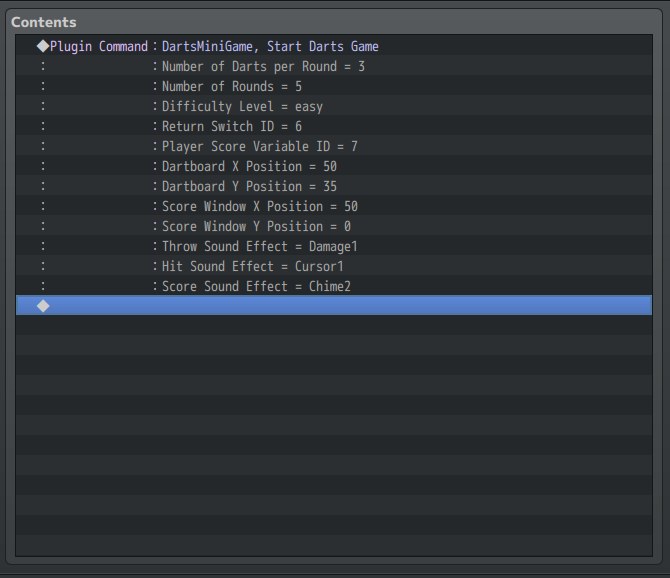The image size is (670, 578).
Task: Select the Return Switch ID = 6 line
Action: [334, 126]
